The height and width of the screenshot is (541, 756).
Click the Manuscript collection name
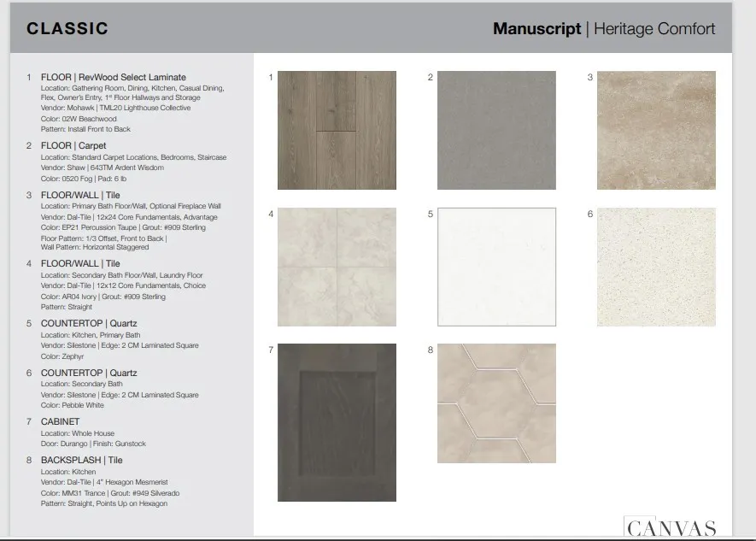coord(536,28)
